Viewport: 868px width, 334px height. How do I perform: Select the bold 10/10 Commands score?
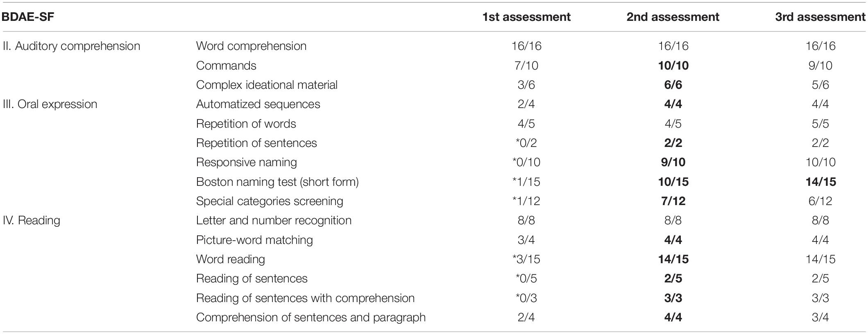point(673,65)
